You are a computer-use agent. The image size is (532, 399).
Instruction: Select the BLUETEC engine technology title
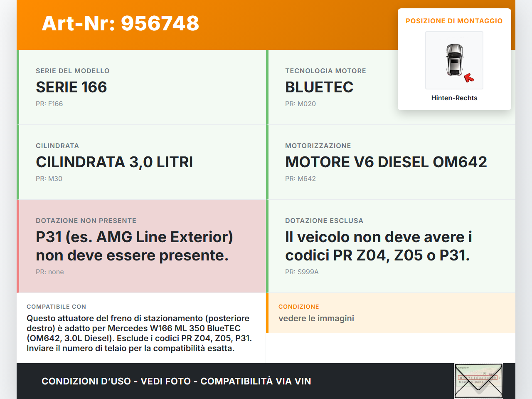point(319,87)
